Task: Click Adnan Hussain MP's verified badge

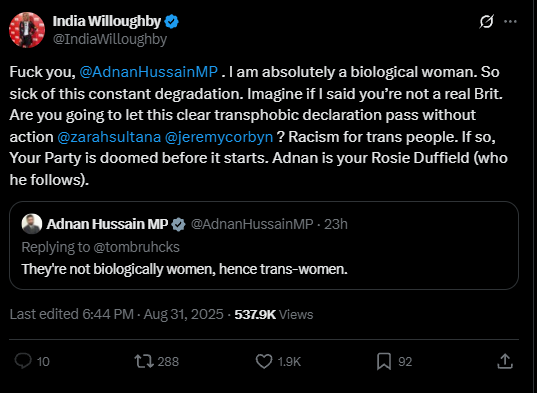Action: pyautogui.click(x=178, y=225)
